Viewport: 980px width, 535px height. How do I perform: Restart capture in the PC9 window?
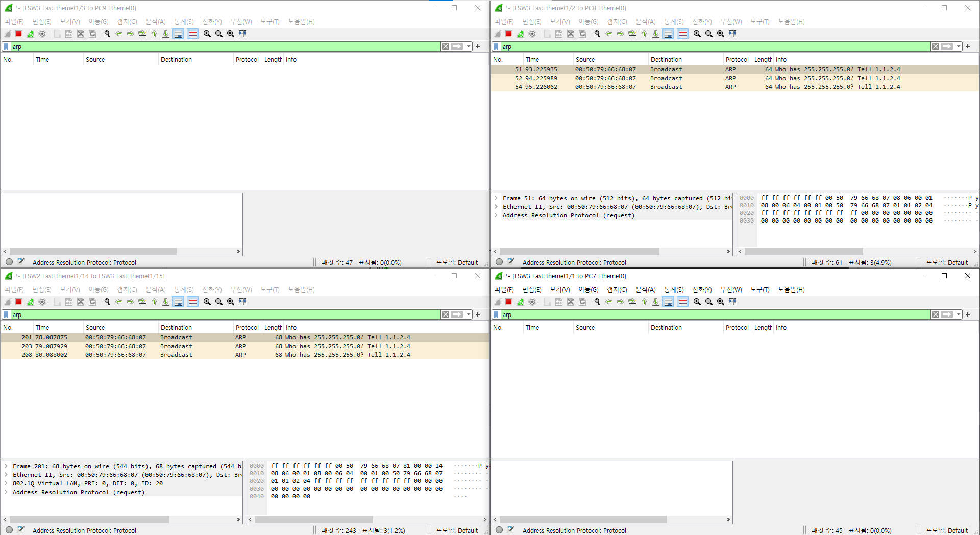pos(31,34)
